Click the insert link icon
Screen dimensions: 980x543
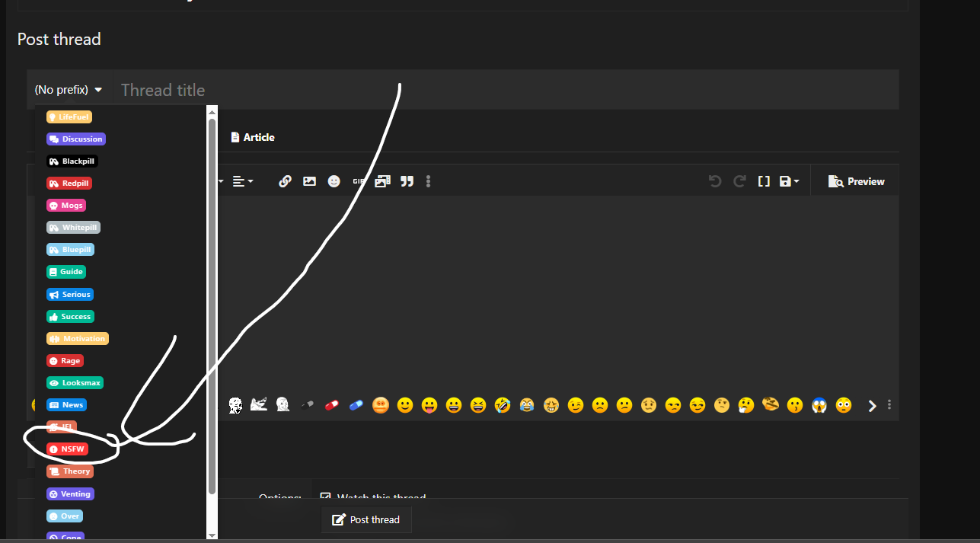[285, 181]
